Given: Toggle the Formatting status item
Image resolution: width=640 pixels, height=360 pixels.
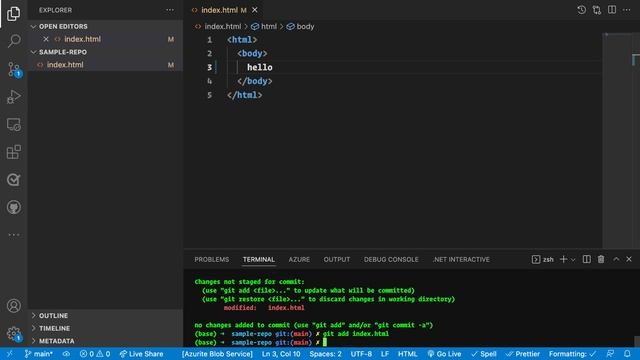Looking at the screenshot, I should 572,354.
